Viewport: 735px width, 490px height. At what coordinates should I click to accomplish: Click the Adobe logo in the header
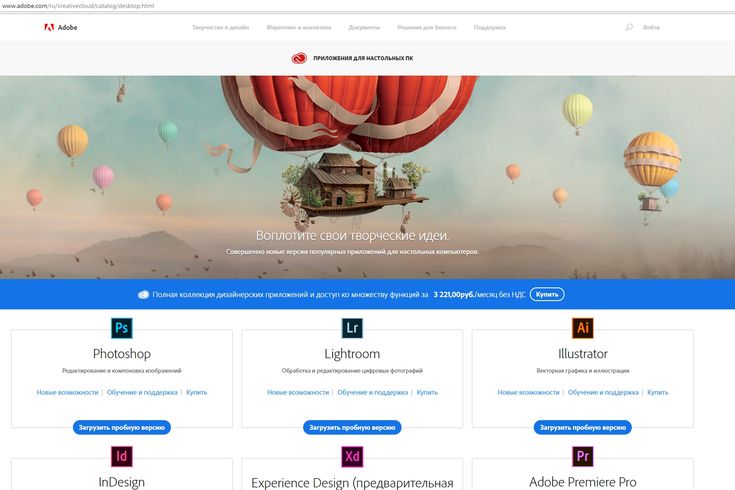(60, 27)
